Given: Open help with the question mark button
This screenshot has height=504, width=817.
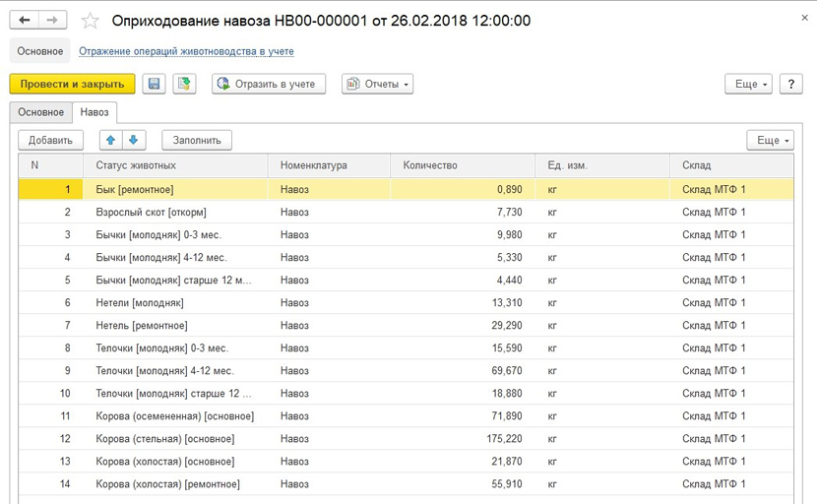Looking at the screenshot, I should (x=791, y=85).
